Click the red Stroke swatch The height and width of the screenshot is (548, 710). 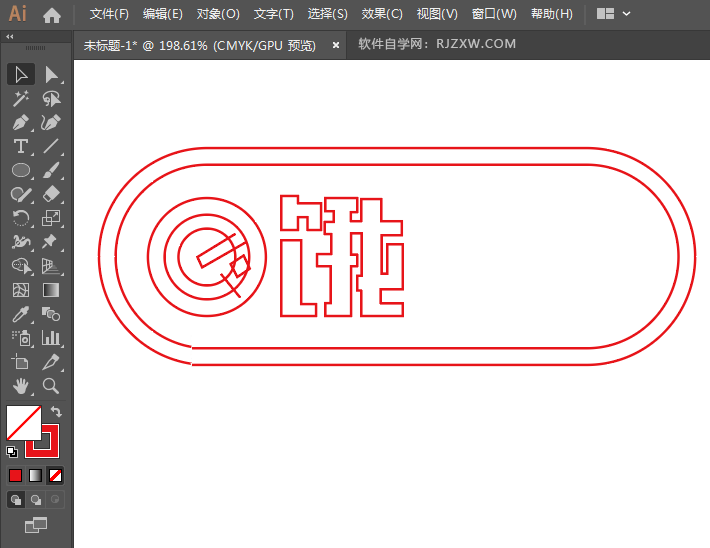click(51, 448)
